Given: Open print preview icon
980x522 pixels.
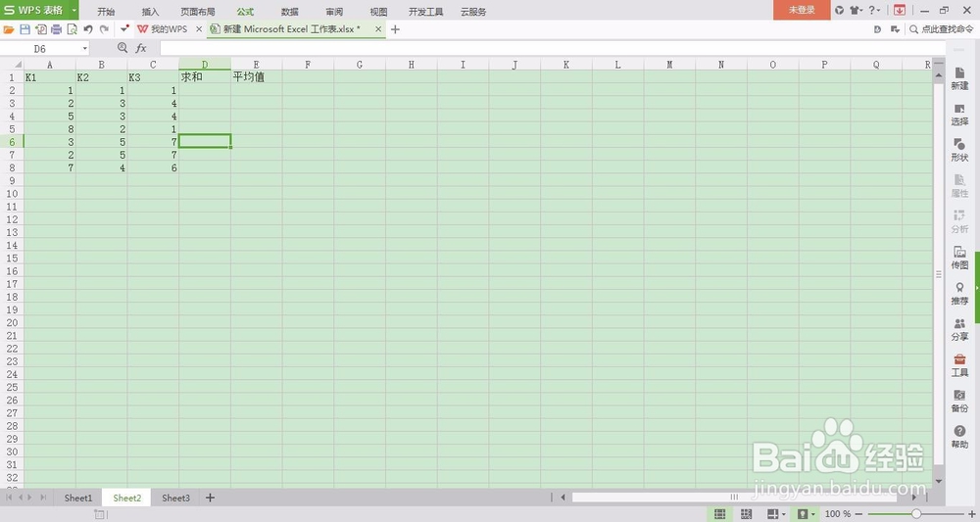Looking at the screenshot, I should point(72,29).
